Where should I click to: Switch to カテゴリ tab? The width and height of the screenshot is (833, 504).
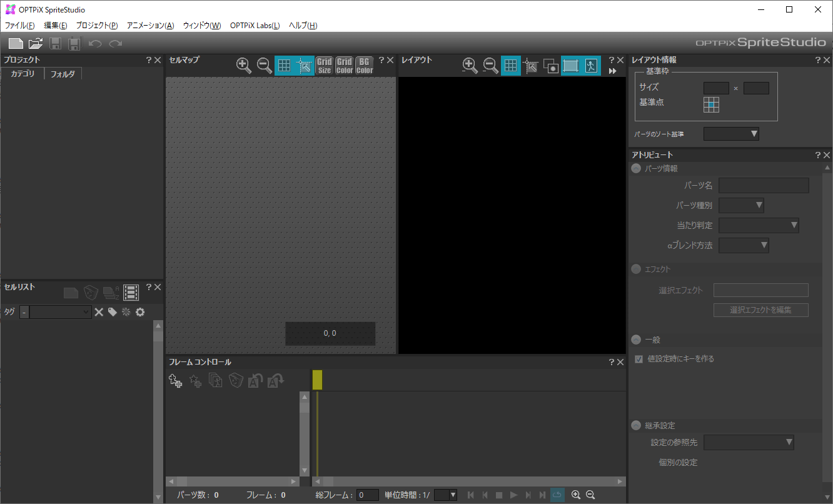tap(23, 74)
